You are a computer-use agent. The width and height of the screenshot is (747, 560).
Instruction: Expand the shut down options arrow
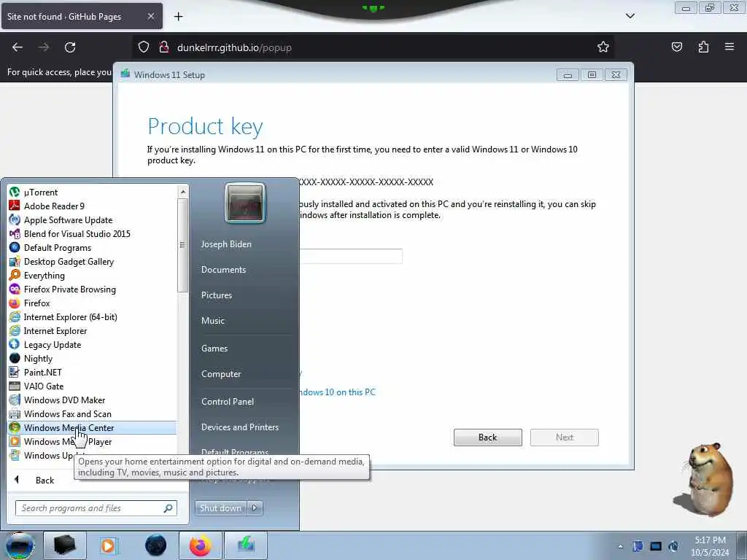point(255,508)
